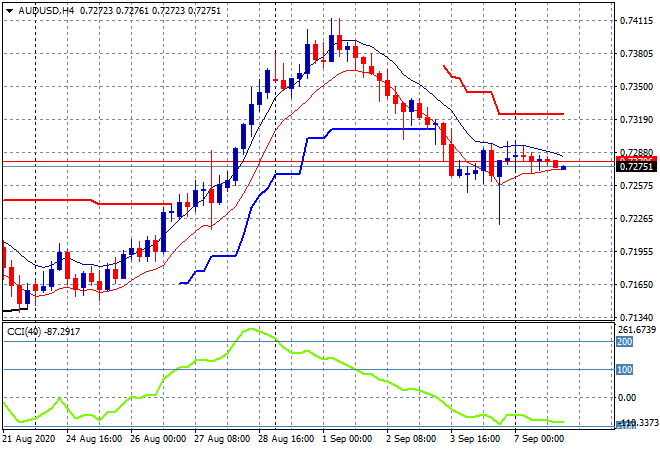Click the 0.72575 price axis label
Image resolution: width=660 pixels, height=450 pixels.
[x=636, y=186]
